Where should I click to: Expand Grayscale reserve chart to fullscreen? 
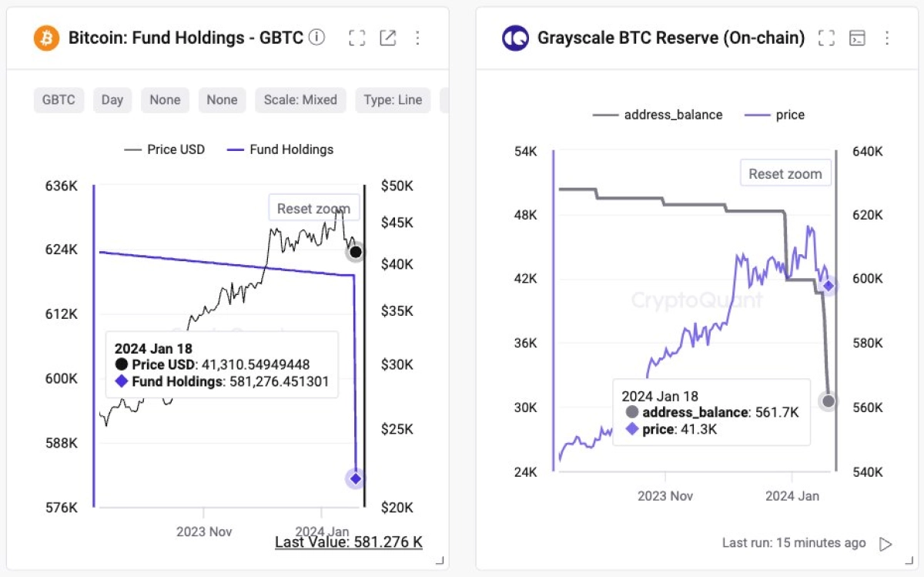pos(826,38)
